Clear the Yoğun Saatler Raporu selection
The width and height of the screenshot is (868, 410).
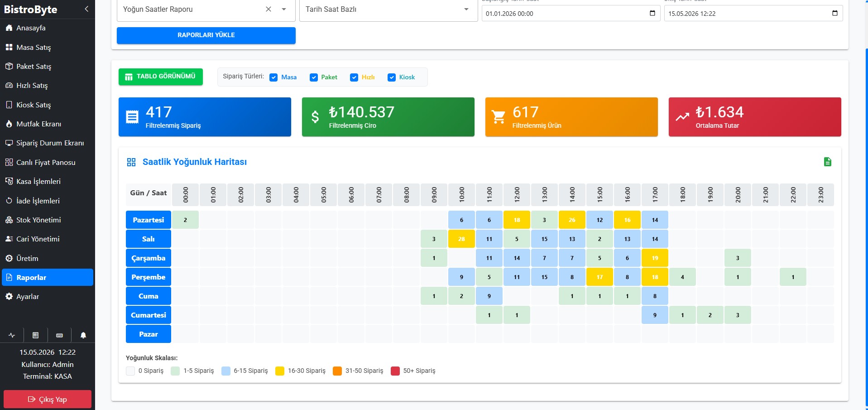[x=269, y=9]
